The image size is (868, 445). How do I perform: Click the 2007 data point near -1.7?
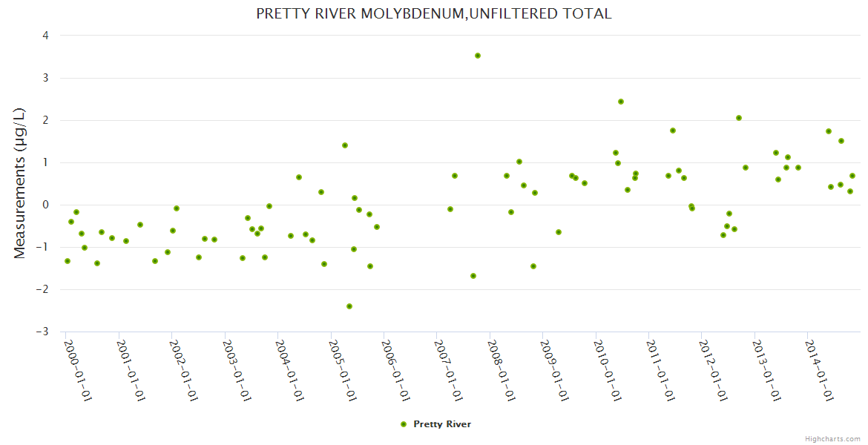pyautogui.click(x=473, y=276)
